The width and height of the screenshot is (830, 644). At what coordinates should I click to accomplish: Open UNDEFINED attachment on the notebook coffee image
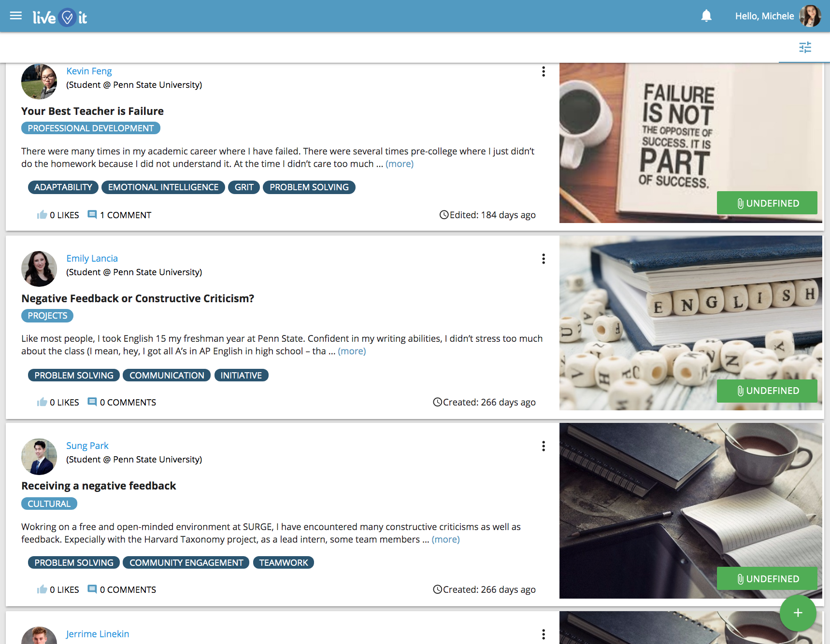click(767, 578)
